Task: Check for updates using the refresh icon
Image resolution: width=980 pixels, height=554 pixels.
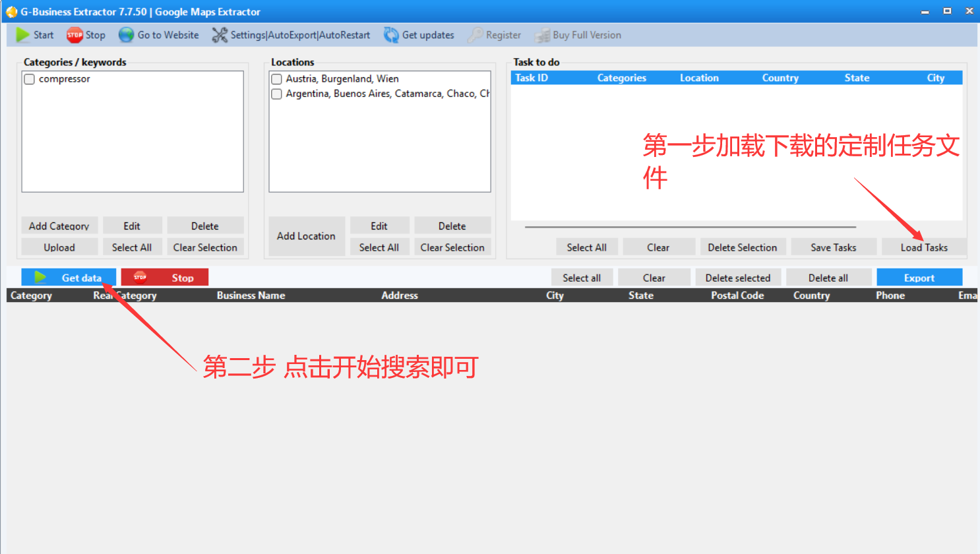Action: 392,34
